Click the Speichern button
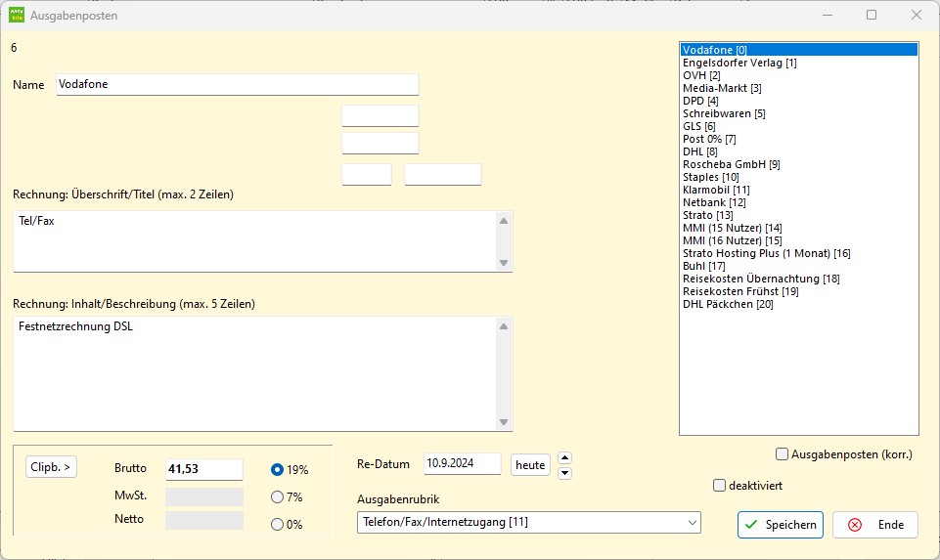Image resolution: width=940 pixels, height=560 pixels. (780, 525)
